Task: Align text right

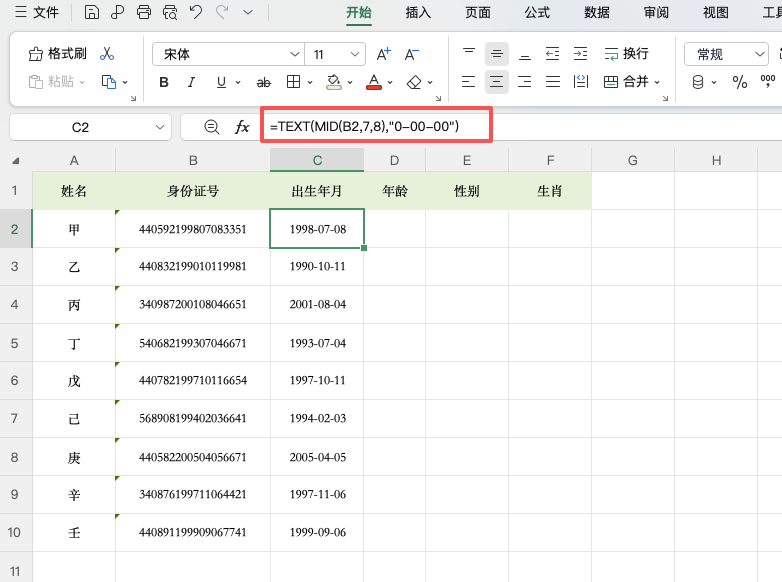Action: [525, 82]
